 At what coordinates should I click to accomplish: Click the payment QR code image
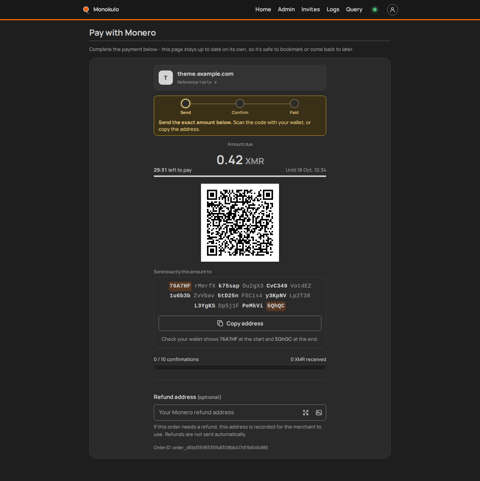click(x=240, y=223)
